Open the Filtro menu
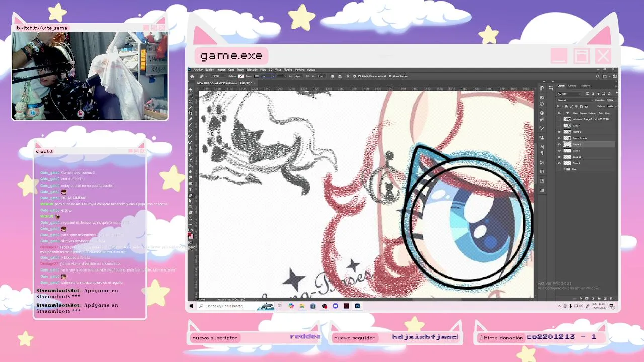 coord(263,70)
